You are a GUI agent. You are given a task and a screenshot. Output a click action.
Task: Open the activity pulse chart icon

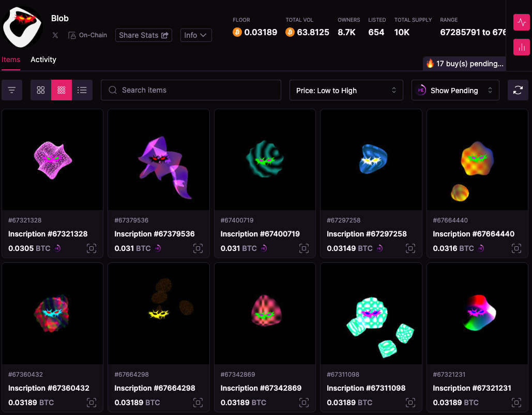521,23
